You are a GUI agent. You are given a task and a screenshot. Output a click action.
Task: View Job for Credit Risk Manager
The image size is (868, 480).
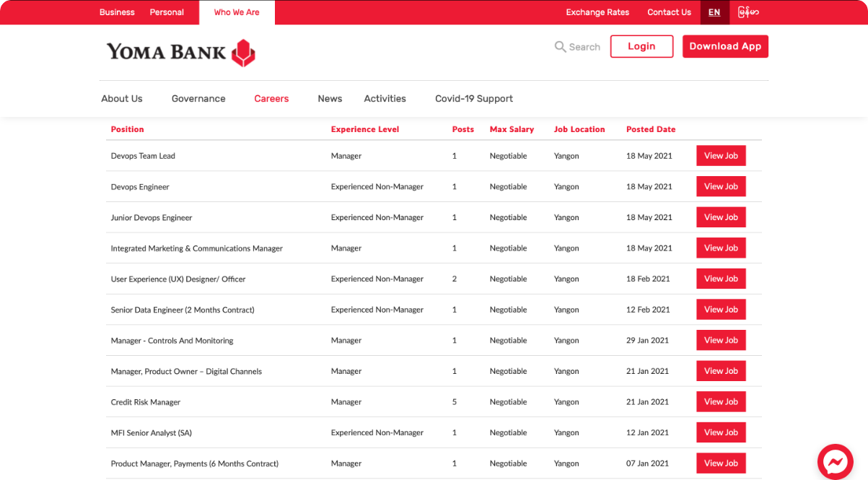tap(721, 402)
